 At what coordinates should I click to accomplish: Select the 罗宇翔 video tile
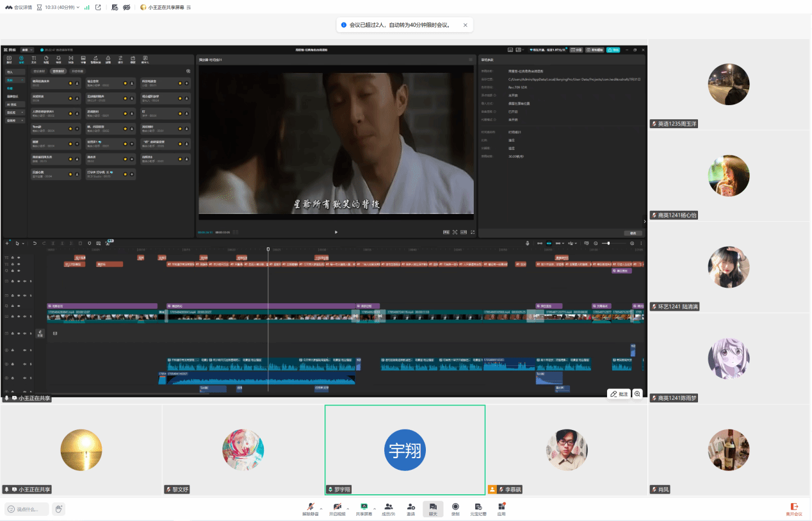405,450
